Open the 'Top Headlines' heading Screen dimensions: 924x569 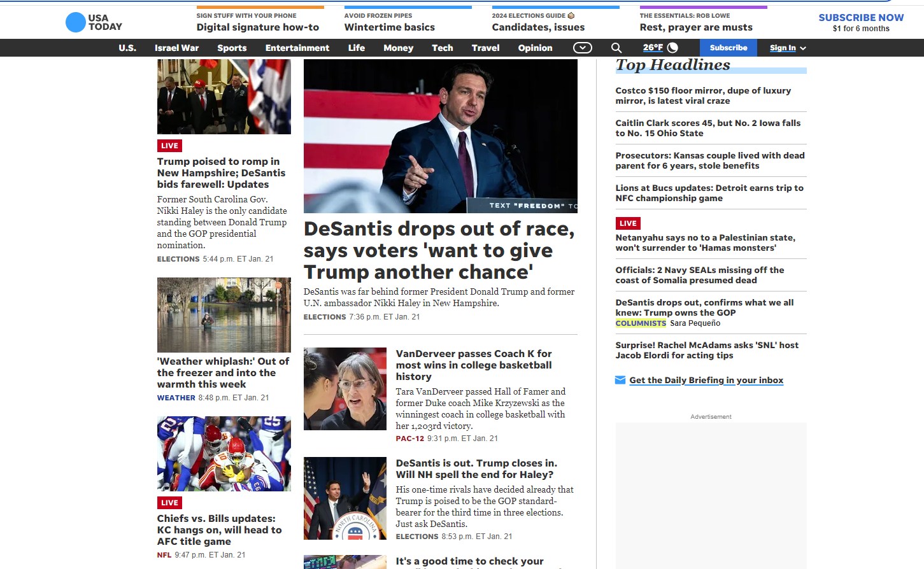[673, 65]
